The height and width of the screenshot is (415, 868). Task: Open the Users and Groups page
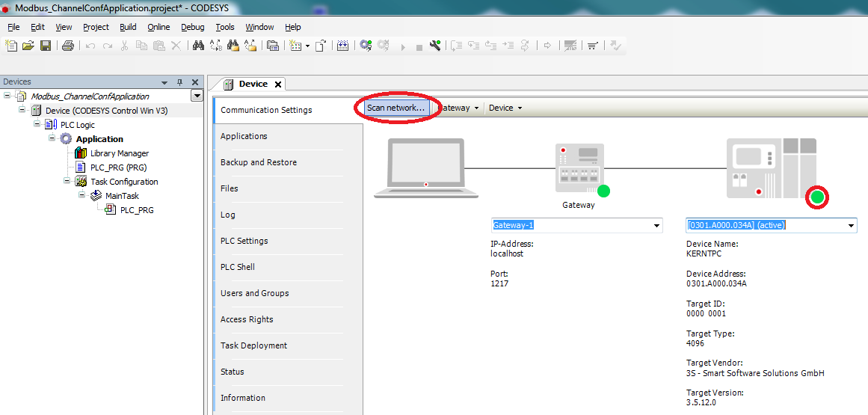pyautogui.click(x=254, y=293)
